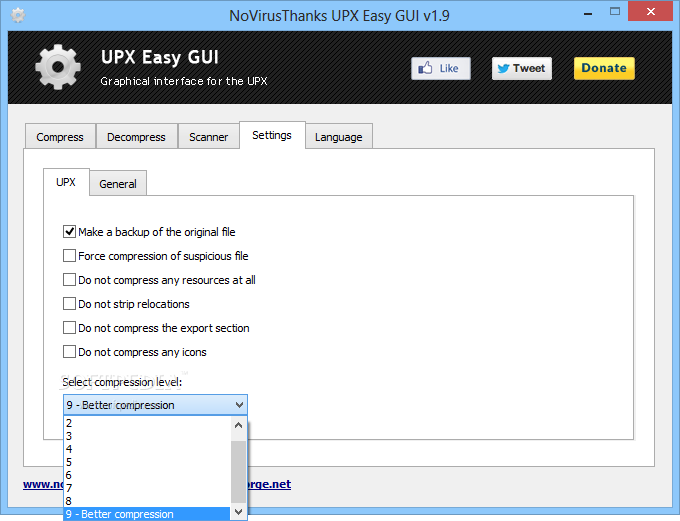Switch to the Compress tab

(x=60, y=137)
